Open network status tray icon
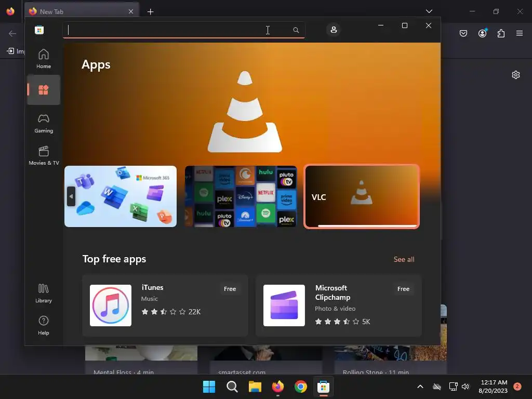Viewport: 532px width, 399px height. tap(453, 387)
